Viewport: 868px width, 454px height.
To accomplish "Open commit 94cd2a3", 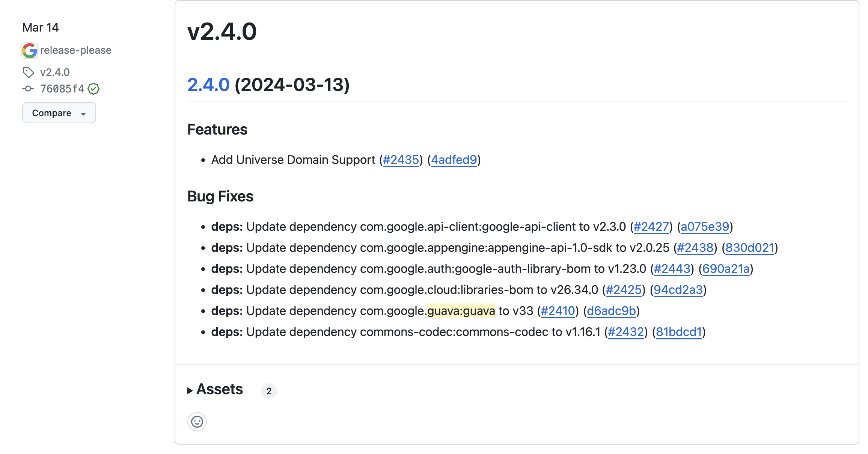I will click(x=678, y=290).
